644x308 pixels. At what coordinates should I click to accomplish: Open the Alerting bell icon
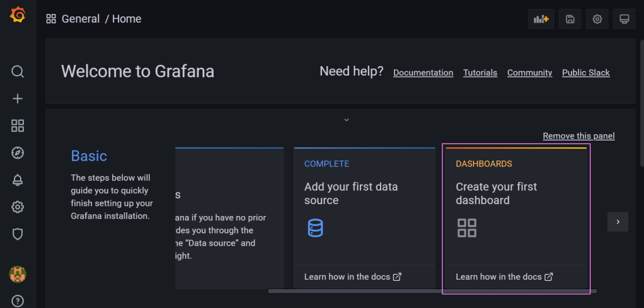click(18, 180)
